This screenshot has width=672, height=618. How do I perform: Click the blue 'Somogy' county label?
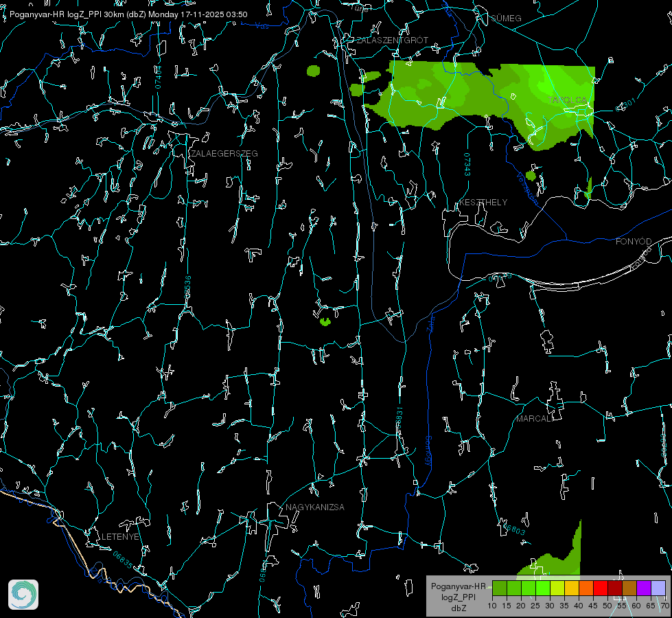coord(428,451)
